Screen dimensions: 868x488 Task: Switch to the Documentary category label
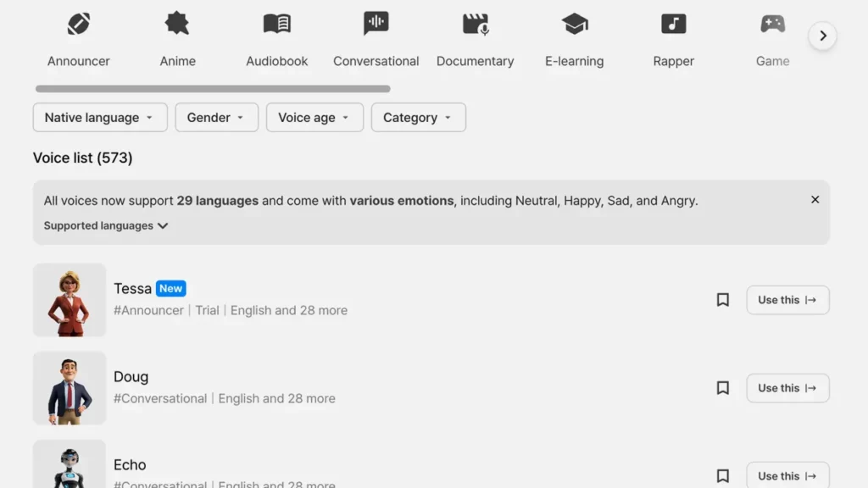click(475, 61)
